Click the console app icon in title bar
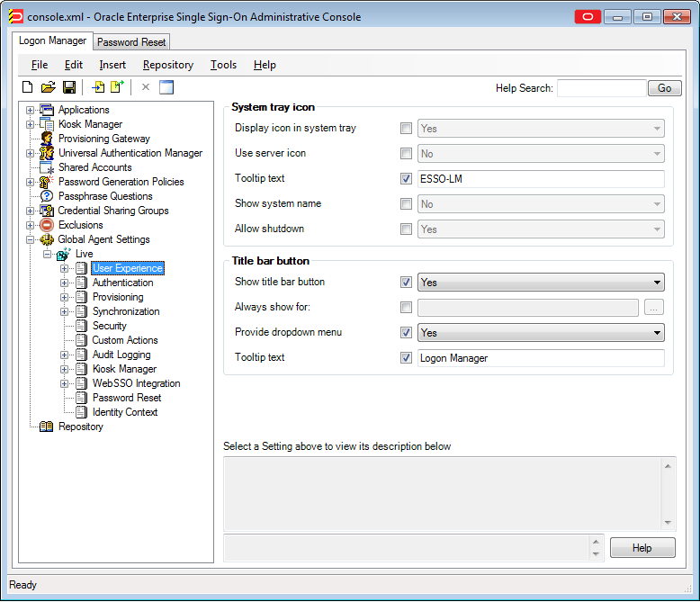 click(x=15, y=17)
